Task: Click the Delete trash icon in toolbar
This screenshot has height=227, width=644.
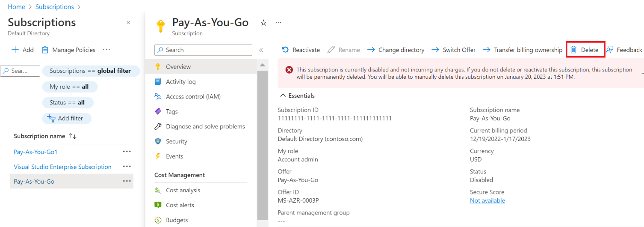Action: [x=574, y=50]
